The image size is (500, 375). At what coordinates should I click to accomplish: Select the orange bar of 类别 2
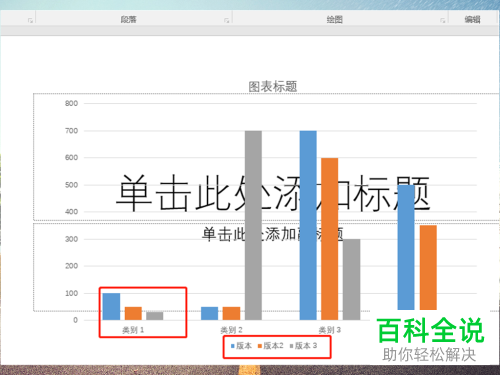pos(231,313)
